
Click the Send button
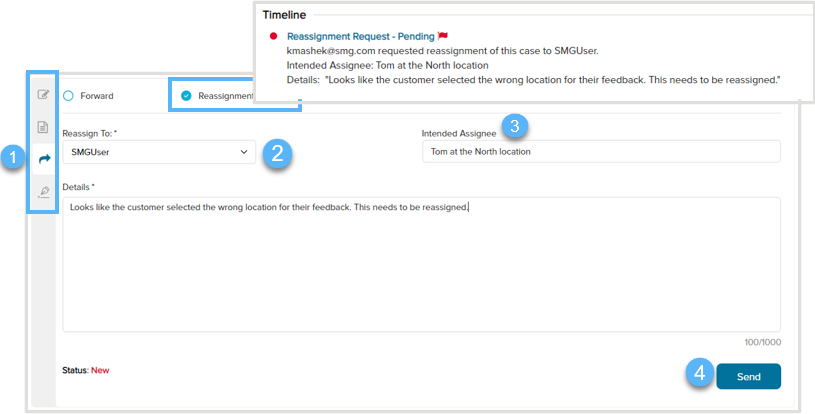tap(748, 377)
